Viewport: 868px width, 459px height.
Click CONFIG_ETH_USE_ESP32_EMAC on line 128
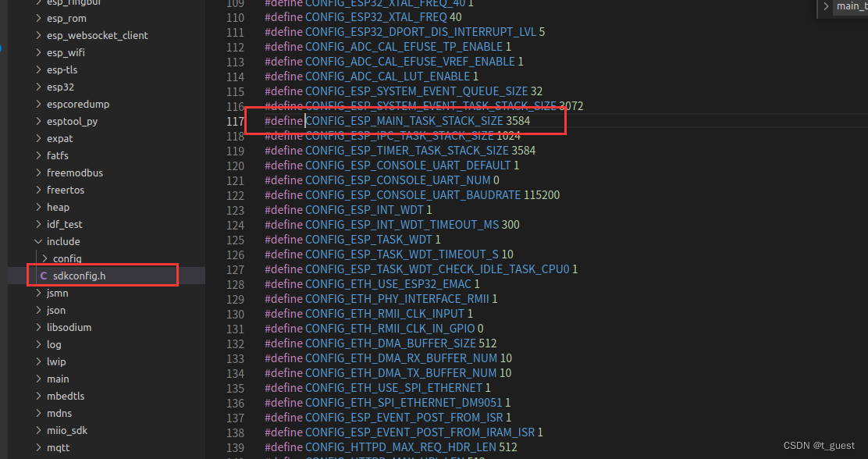pyautogui.click(x=388, y=284)
